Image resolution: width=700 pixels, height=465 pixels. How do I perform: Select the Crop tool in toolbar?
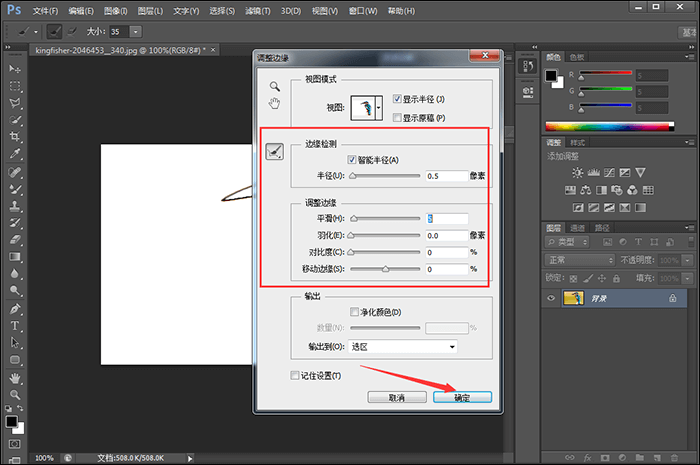15,137
